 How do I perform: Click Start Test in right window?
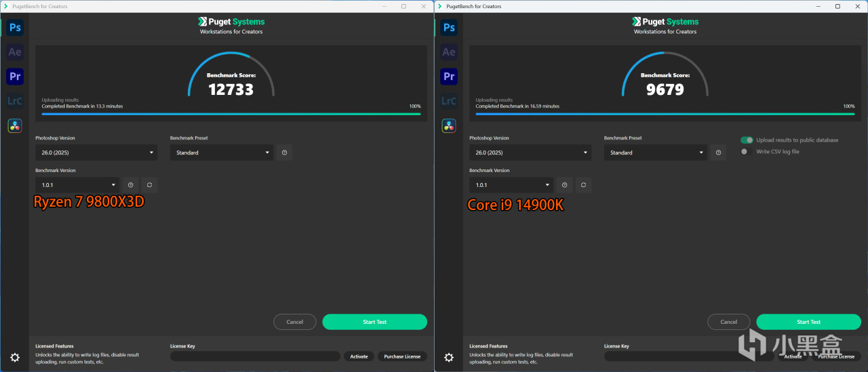[808, 322]
